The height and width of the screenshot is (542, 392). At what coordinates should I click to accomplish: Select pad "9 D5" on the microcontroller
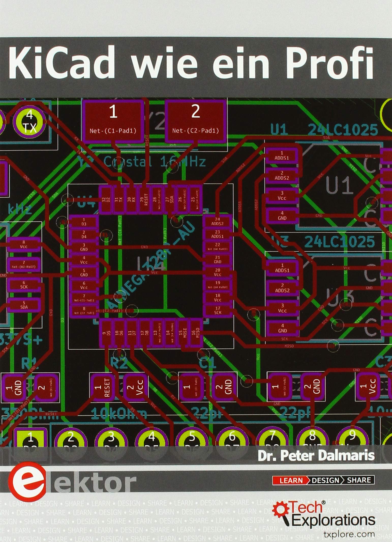[x=106, y=333]
